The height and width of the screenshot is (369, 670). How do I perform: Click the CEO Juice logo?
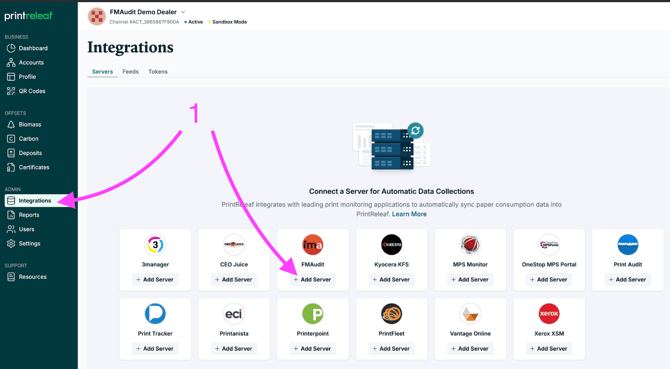[x=234, y=245]
